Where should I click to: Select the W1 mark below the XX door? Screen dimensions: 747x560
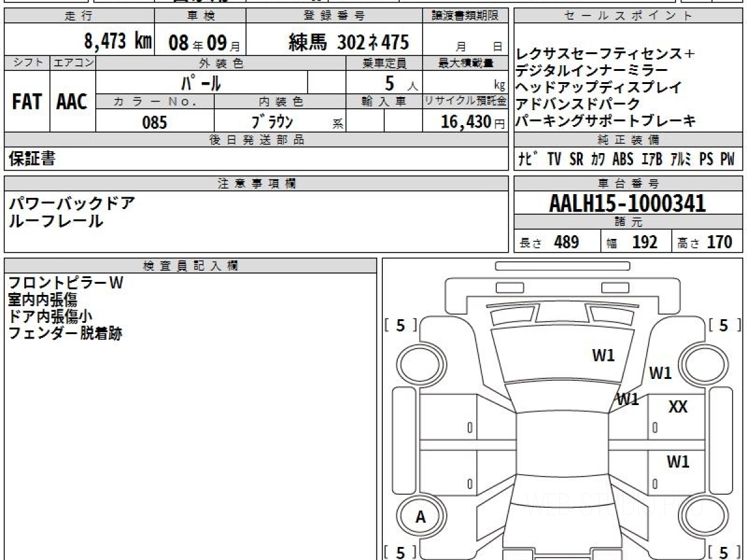(678, 462)
